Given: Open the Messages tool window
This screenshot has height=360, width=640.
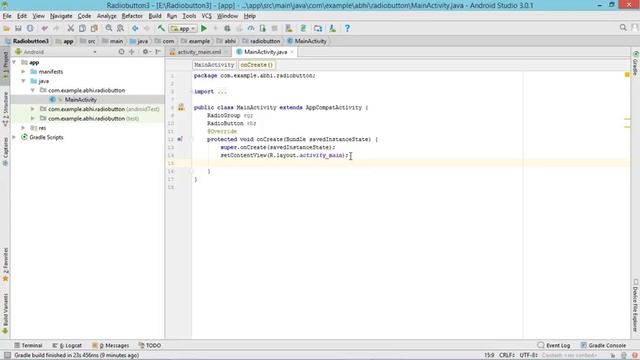Looking at the screenshot, I should click(111, 345).
